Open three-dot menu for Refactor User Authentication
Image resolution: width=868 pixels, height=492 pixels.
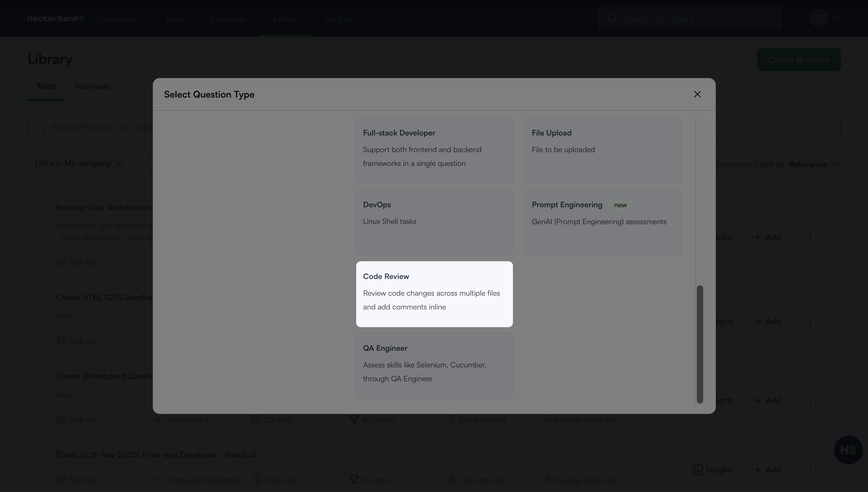[x=810, y=237]
